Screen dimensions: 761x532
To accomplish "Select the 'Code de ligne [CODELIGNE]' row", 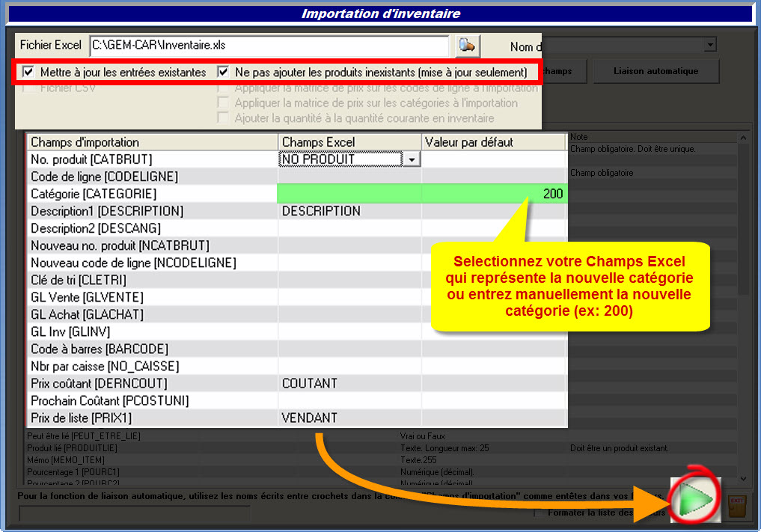I will (x=152, y=177).
